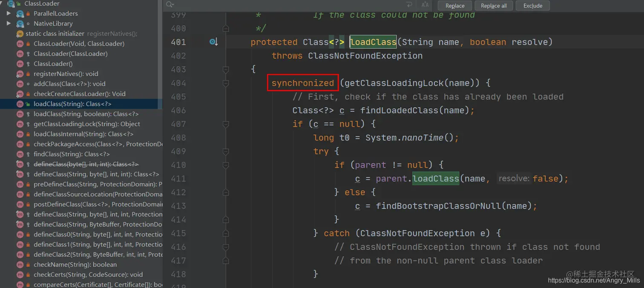
Task: Click the Replace button
Action: pyautogui.click(x=455, y=6)
